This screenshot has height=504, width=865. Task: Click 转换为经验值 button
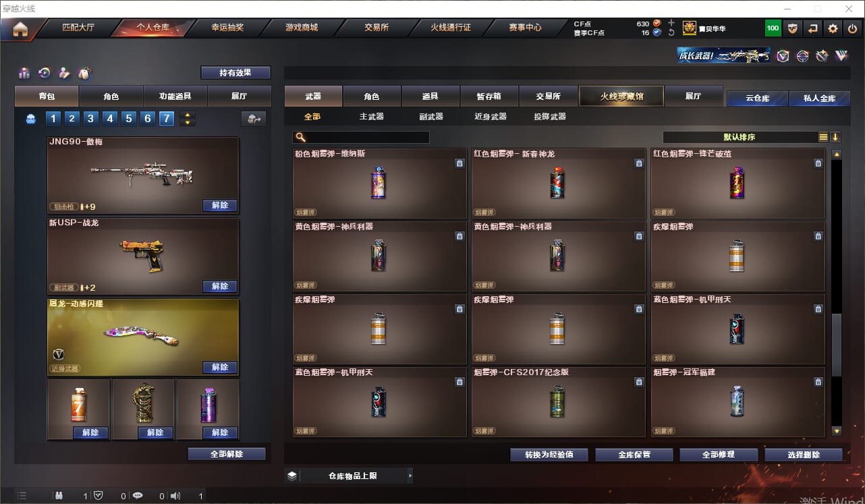tap(549, 455)
